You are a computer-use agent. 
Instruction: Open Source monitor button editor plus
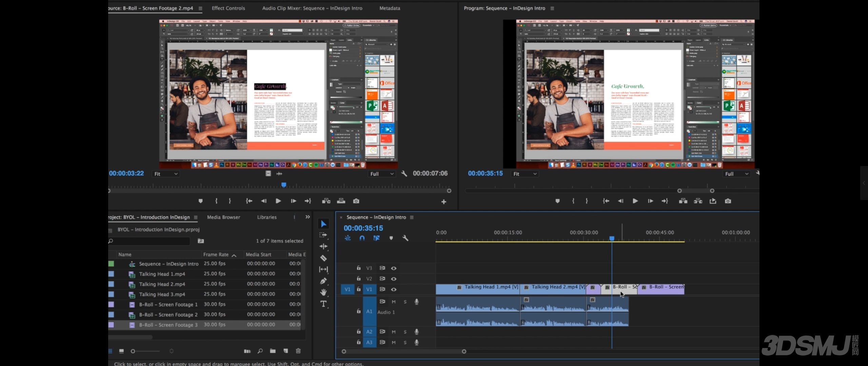tap(443, 202)
